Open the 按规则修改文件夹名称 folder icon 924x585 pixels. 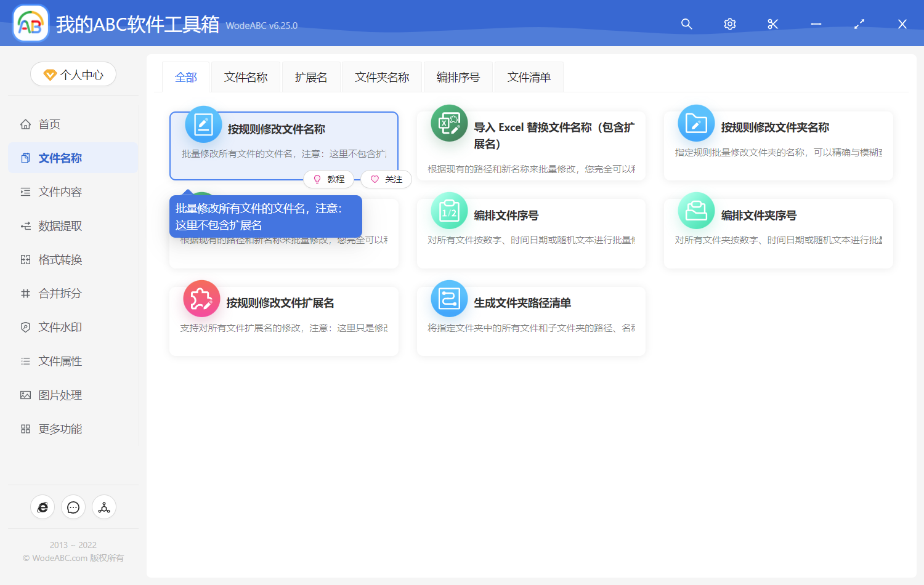point(695,124)
